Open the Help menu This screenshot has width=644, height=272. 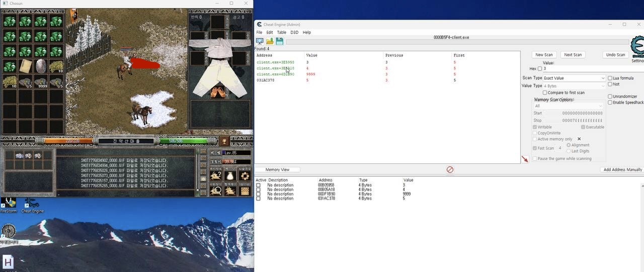click(306, 32)
